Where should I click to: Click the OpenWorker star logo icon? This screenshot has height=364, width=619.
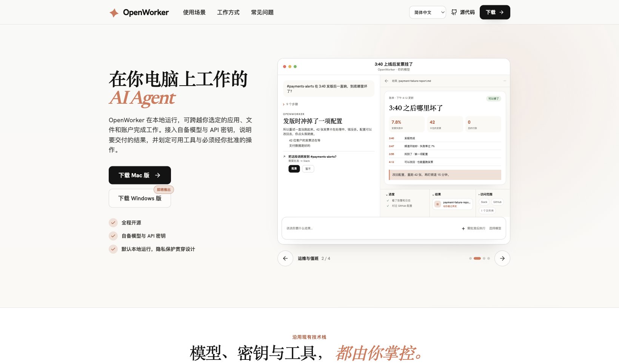114,13
